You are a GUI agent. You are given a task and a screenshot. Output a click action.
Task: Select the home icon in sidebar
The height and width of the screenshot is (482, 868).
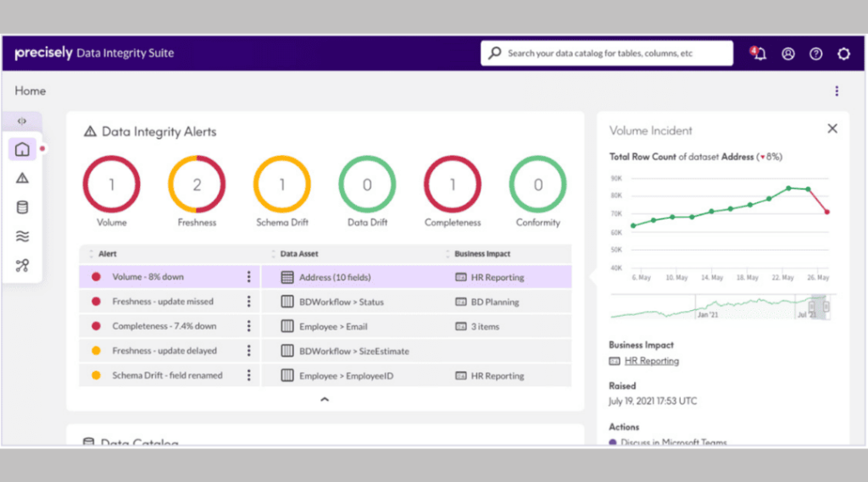[x=22, y=150]
